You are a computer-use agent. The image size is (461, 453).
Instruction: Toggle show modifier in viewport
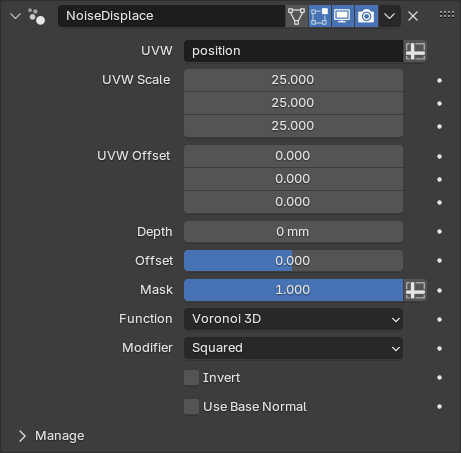coord(343,16)
